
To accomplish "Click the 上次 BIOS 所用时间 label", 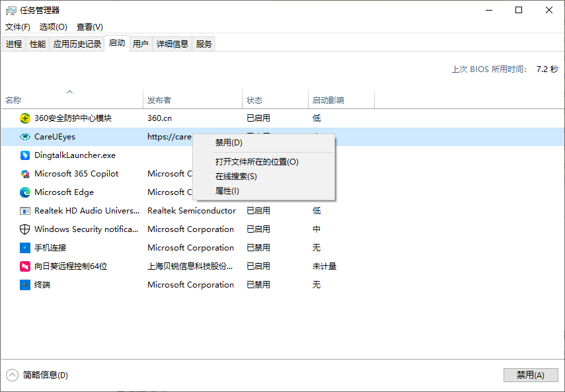I will [489, 69].
